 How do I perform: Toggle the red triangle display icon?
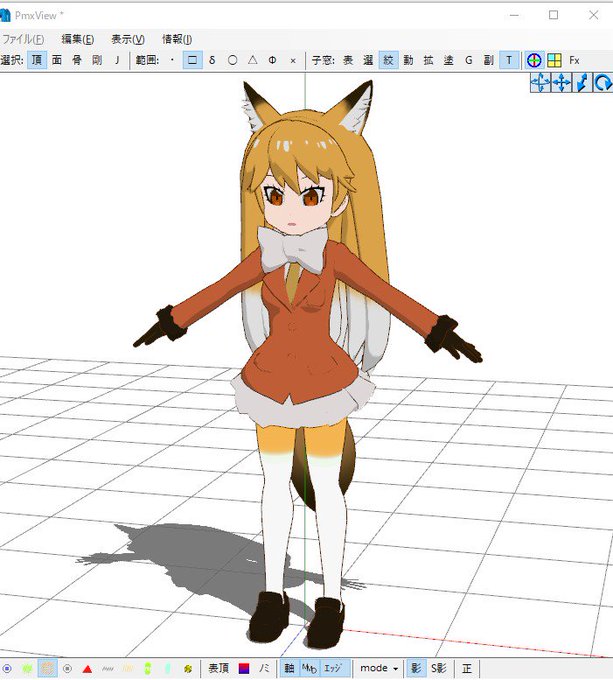point(88,669)
